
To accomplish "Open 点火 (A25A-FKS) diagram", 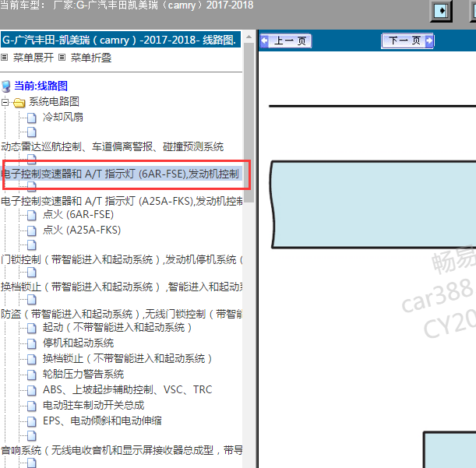I will pos(82,230).
